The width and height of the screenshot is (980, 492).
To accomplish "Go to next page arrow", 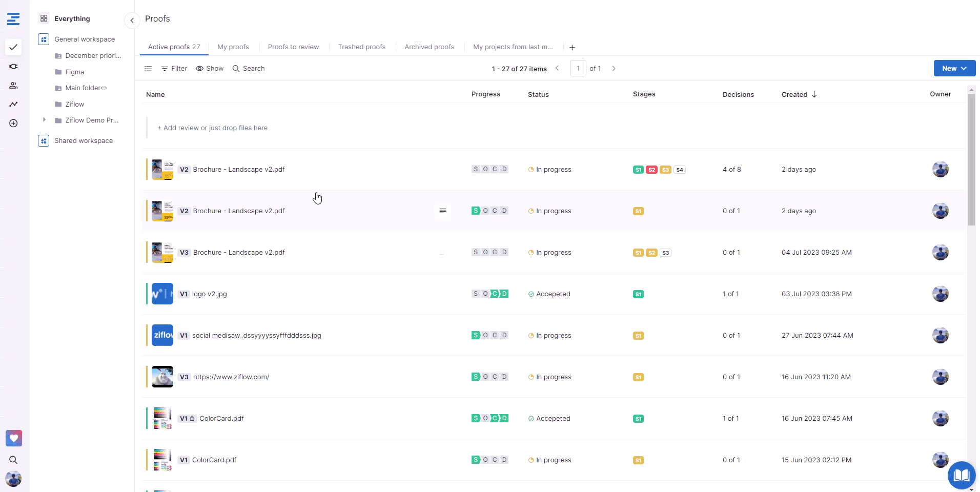I will click(x=614, y=68).
